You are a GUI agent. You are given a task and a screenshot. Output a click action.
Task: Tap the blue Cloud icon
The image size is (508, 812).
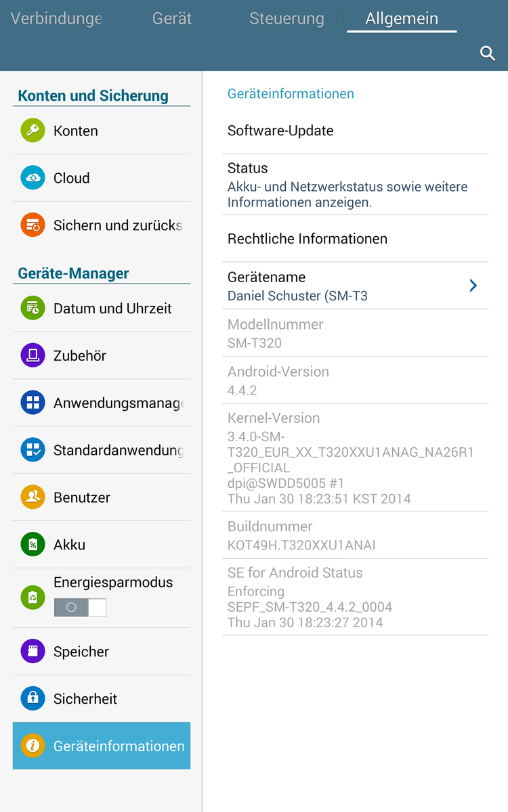(33, 178)
